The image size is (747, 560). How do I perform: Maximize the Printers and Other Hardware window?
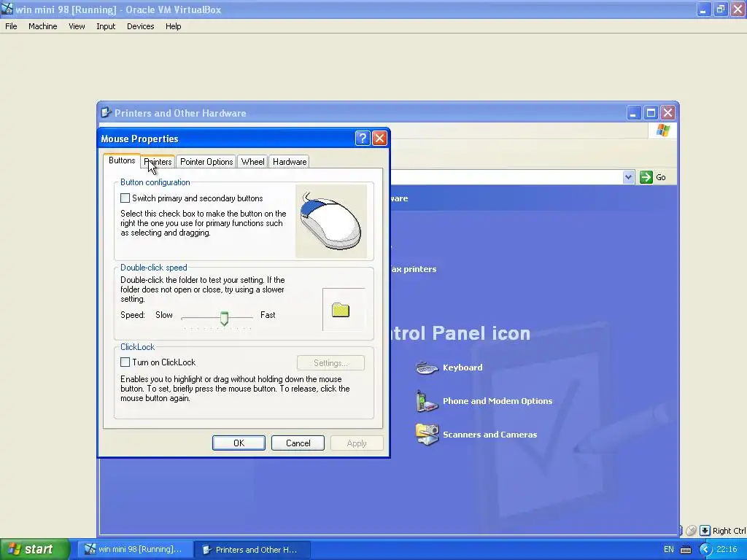(x=651, y=113)
